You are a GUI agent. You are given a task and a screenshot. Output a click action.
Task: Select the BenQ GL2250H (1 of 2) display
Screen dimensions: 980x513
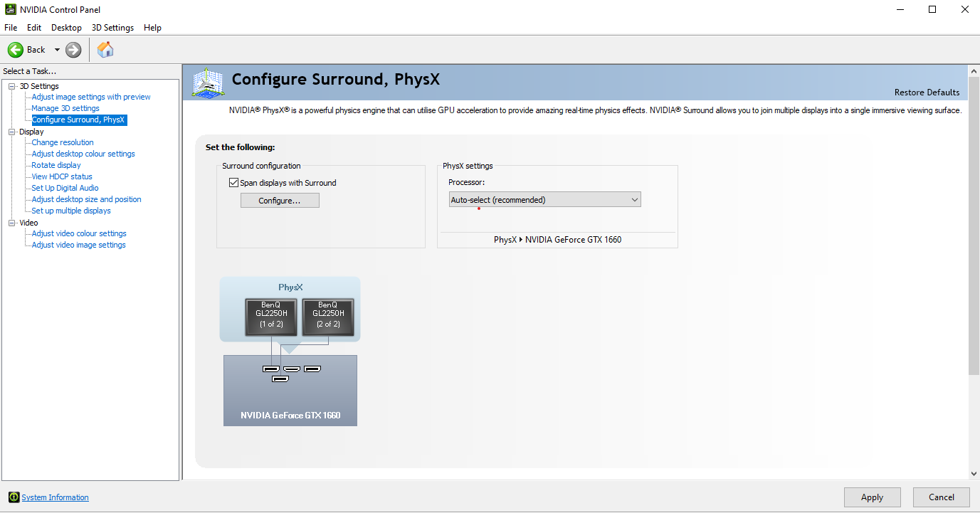[x=271, y=317]
